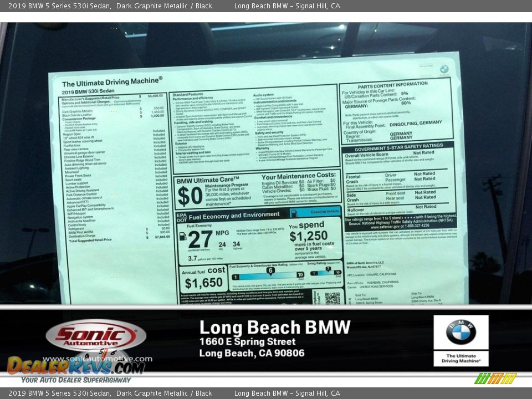Click GOVERNMENT 5-STAR SAFETY RATINGS header
The width and height of the screenshot is (532, 399).
[398, 147]
